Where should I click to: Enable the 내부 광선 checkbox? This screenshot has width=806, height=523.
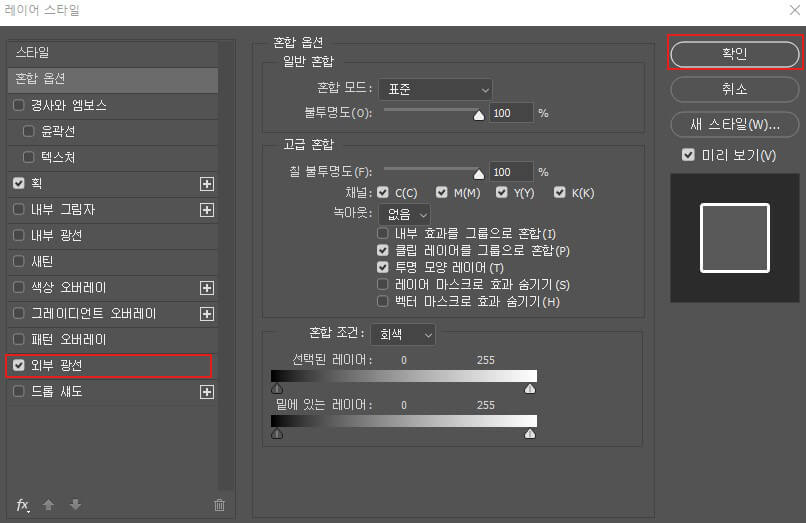coord(19,236)
